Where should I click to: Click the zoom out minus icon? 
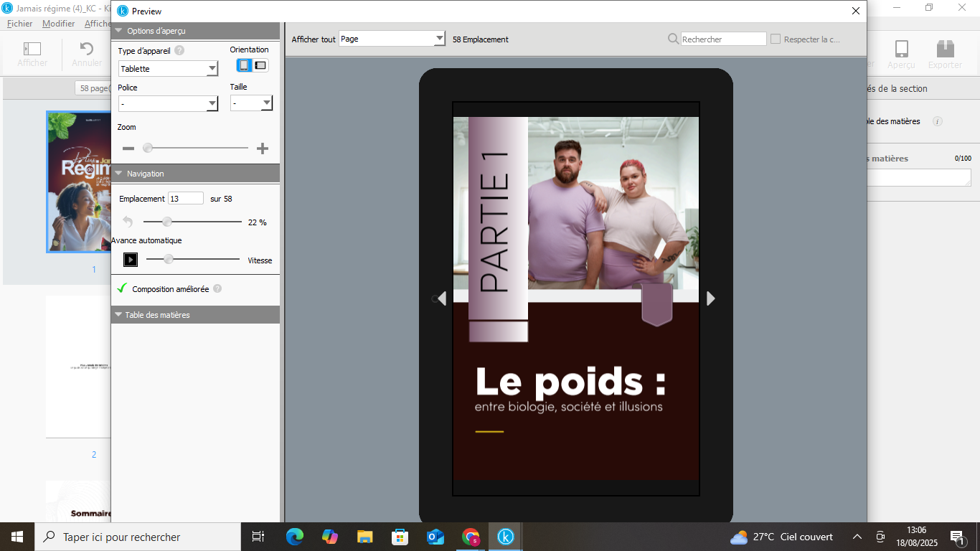tap(128, 149)
